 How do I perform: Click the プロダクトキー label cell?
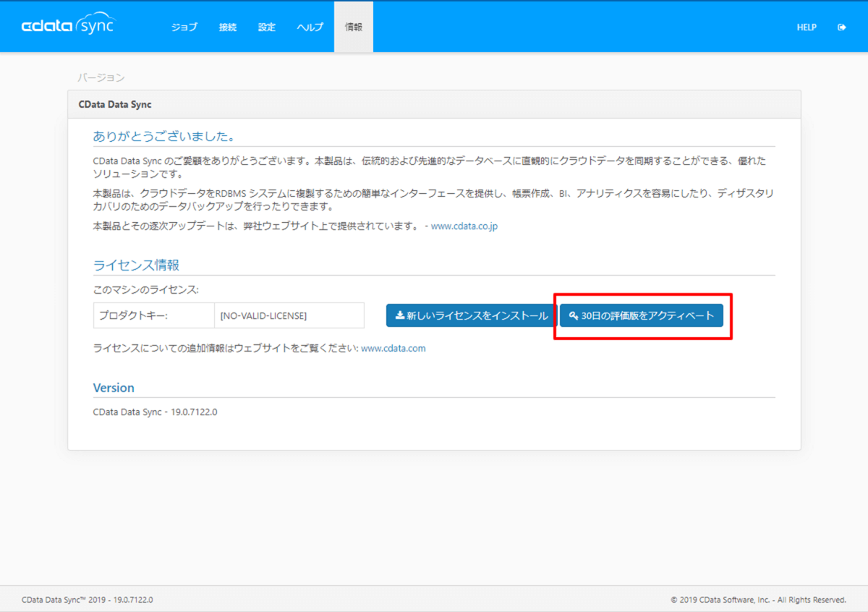(x=154, y=315)
